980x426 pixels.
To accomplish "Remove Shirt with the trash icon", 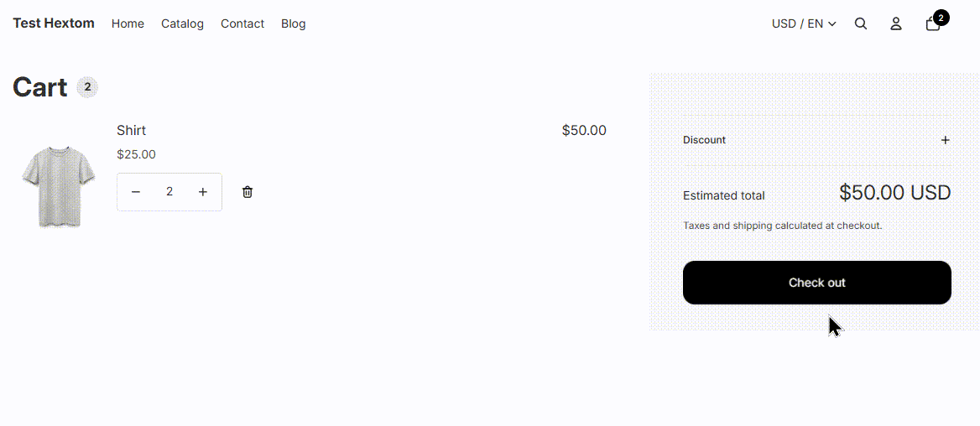I will click(248, 192).
